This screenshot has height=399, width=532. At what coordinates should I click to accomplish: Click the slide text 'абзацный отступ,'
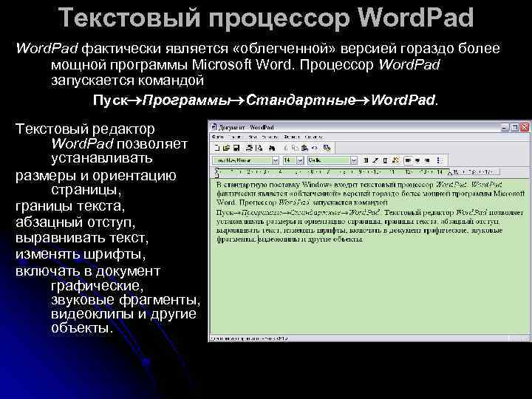75,222
